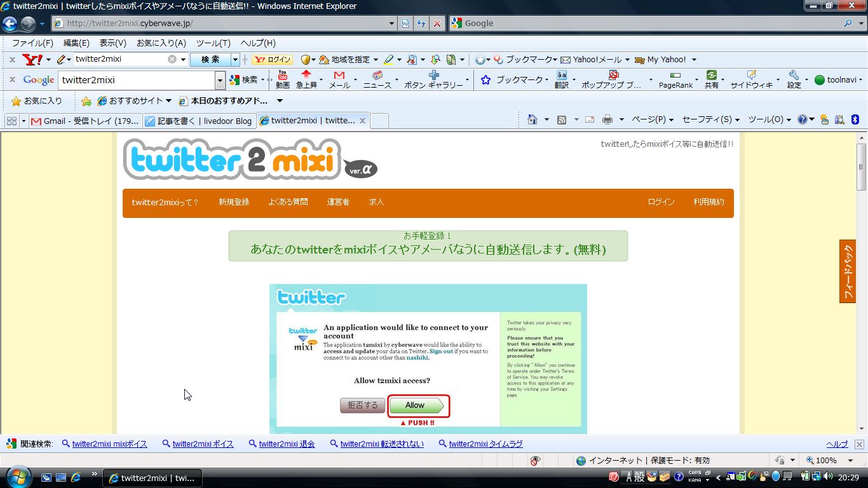Click the Gmail メール icon in the Google toolbar
The image size is (868, 488).
[339, 79]
